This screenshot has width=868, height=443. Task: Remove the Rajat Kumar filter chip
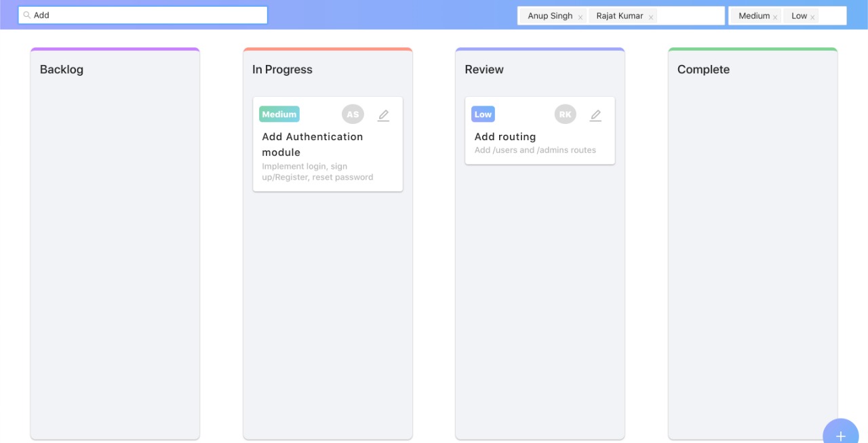650,16
